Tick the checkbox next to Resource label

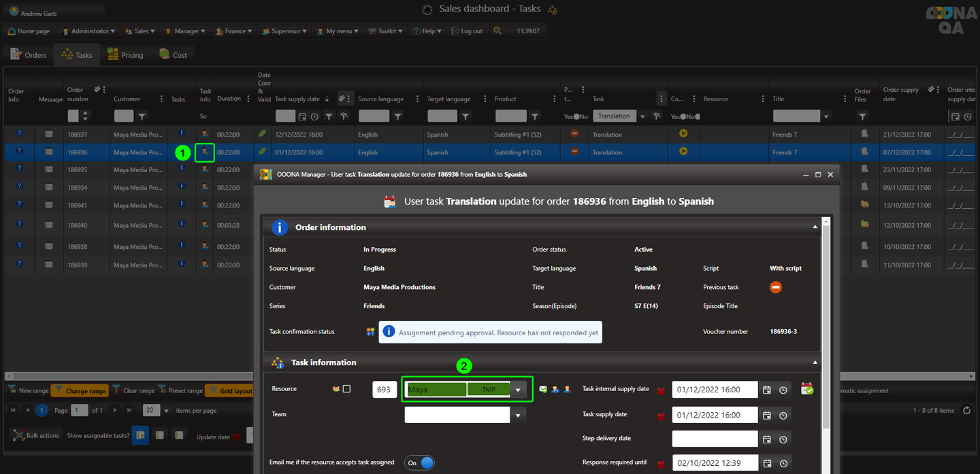(x=346, y=389)
